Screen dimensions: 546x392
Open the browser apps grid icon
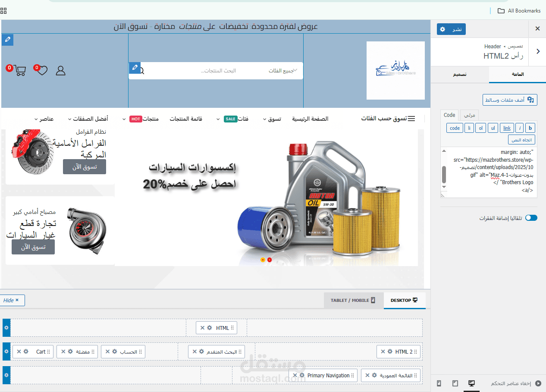(3, 11)
